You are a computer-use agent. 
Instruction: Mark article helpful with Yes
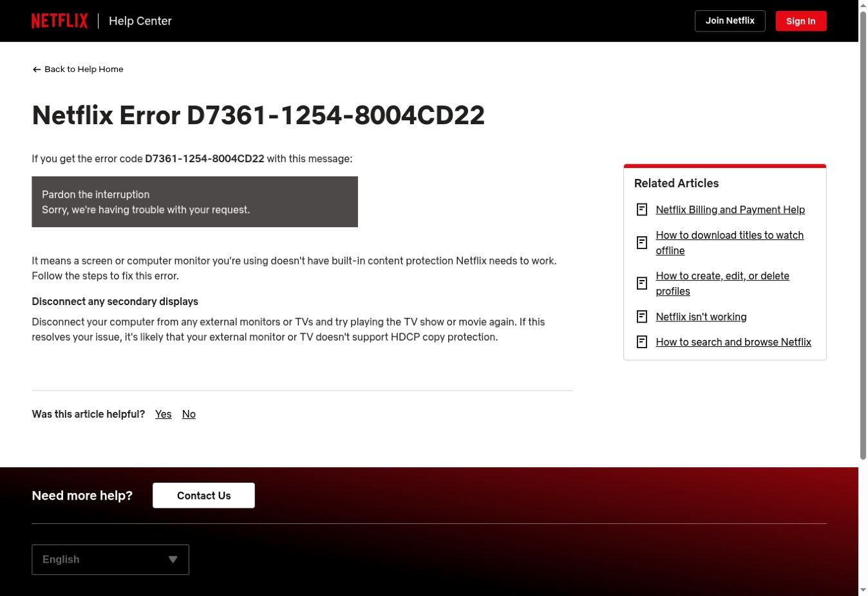click(x=164, y=414)
